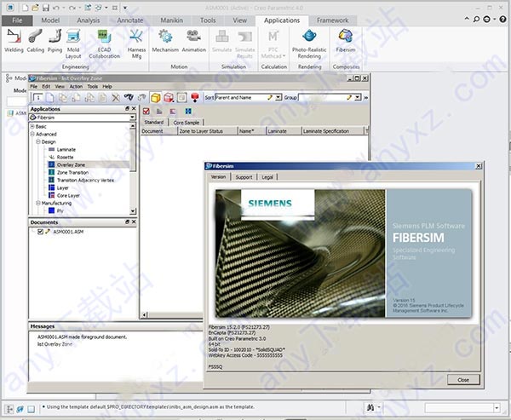Start Harness Mfg application

point(136,43)
